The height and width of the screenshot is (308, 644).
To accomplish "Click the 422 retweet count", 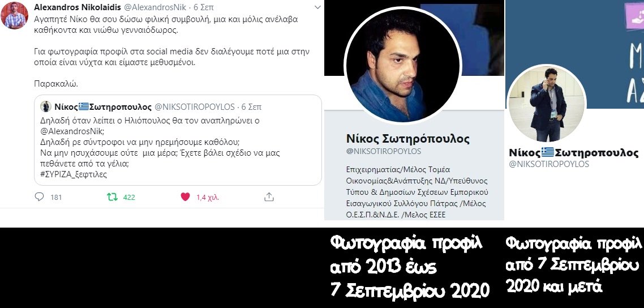I will pos(129,198).
